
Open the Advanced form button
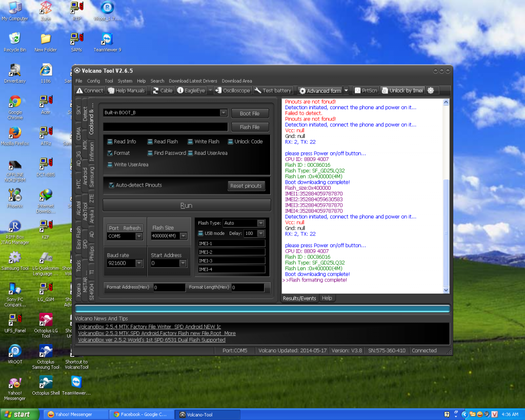click(320, 91)
